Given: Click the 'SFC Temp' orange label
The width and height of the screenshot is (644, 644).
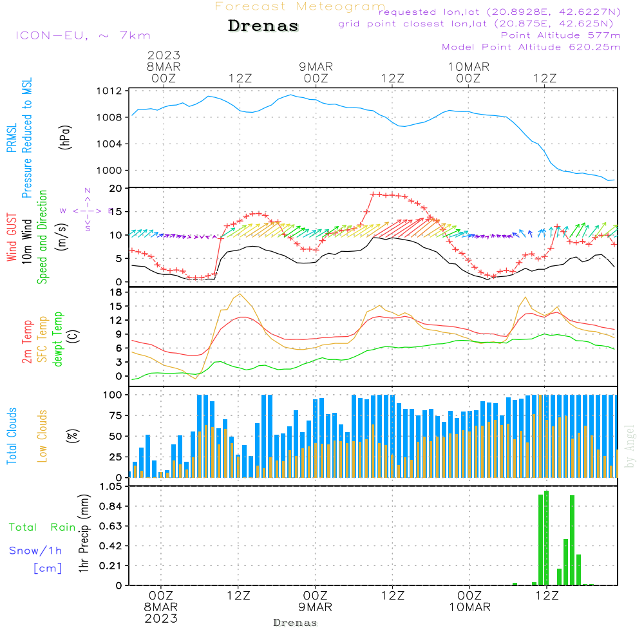Looking at the screenshot, I should point(43,339).
